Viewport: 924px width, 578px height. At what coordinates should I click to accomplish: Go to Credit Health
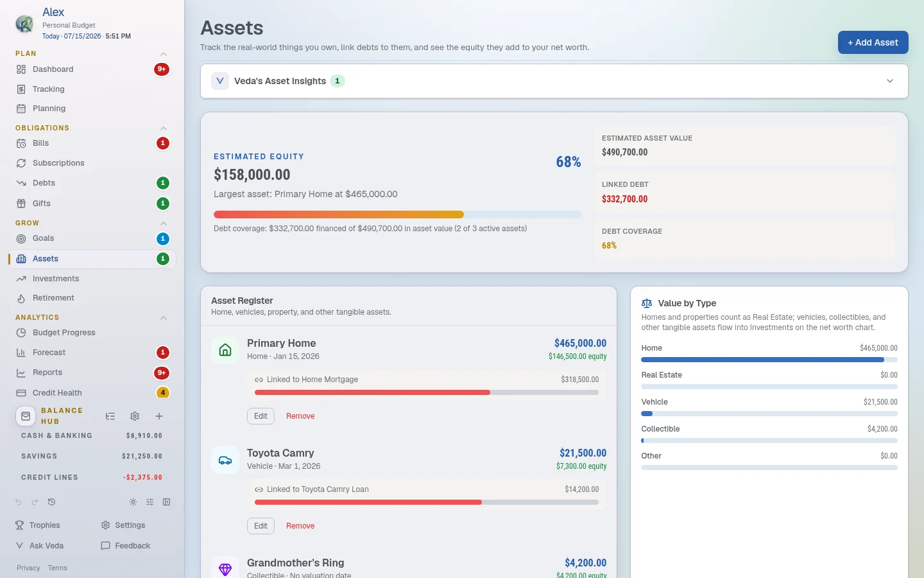[92, 393]
